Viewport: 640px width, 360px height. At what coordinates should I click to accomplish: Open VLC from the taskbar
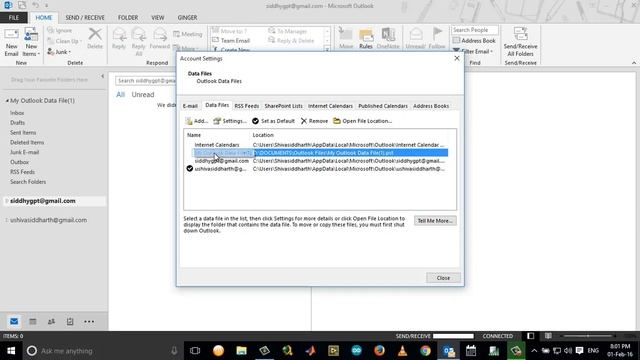pos(402,351)
